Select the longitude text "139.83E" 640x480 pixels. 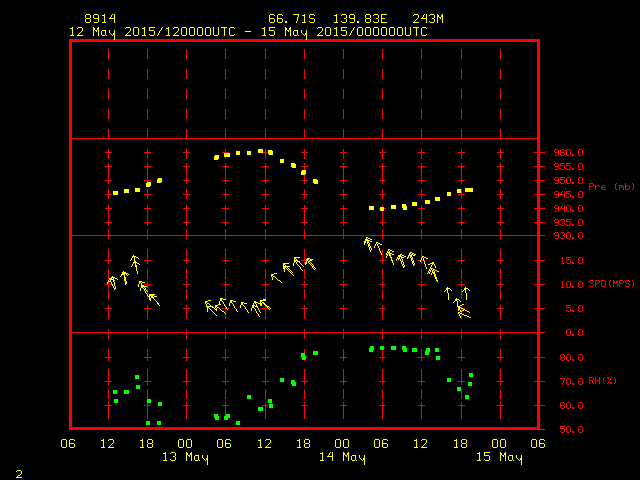point(360,19)
